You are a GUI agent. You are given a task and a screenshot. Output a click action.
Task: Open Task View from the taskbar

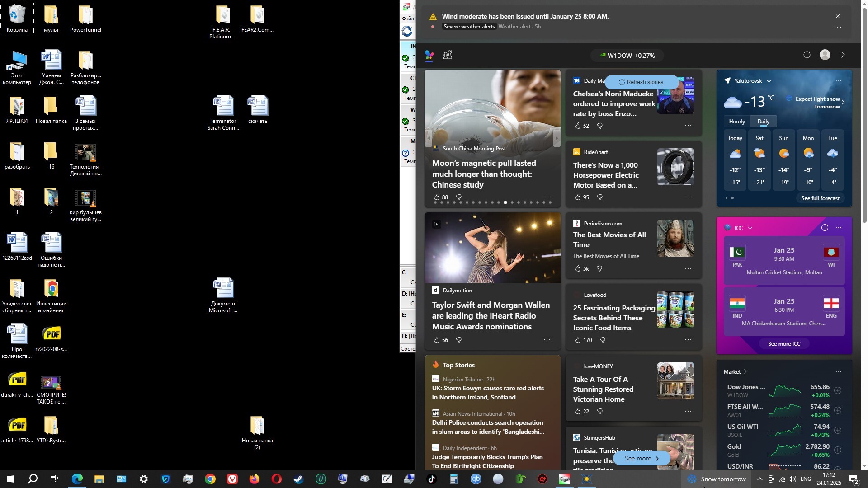click(x=54, y=479)
